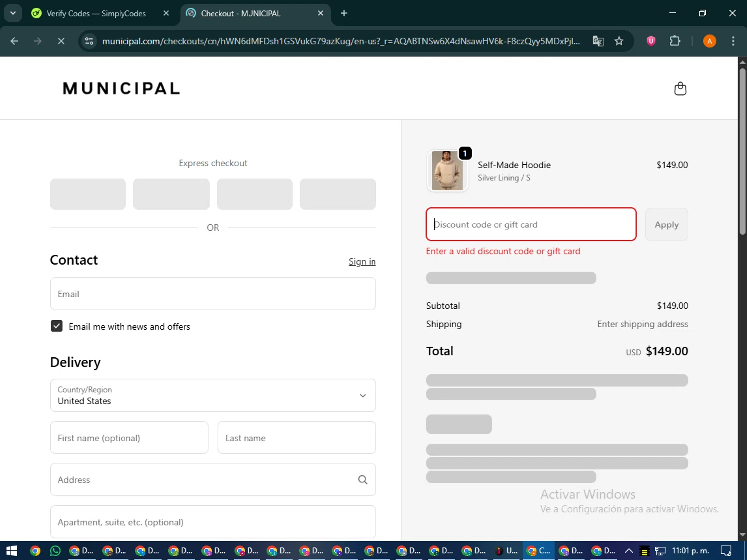Screen dimensions: 747x560
Task: Click the Silver Lining / S variant text
Action: point(504,178)
